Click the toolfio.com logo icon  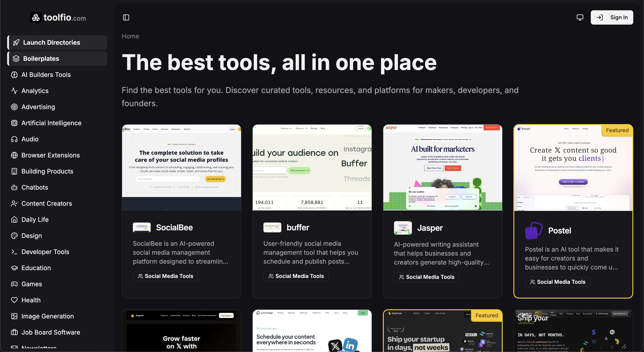[36, 17]
